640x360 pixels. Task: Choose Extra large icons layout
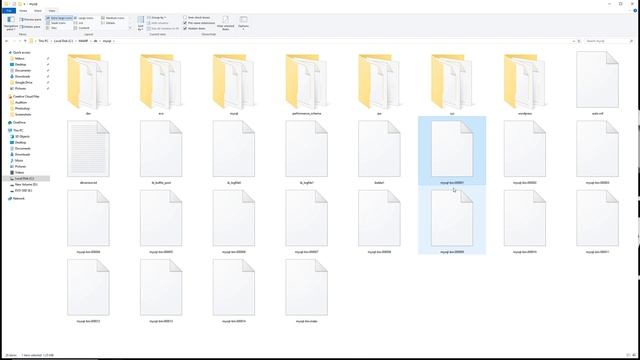[59, 18]
